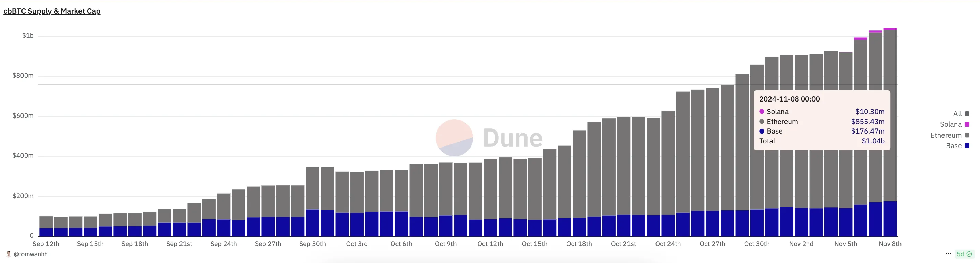Screen dimensions: 980x263
Task: Click the Dune watermark text
Action: coord(513,138)
